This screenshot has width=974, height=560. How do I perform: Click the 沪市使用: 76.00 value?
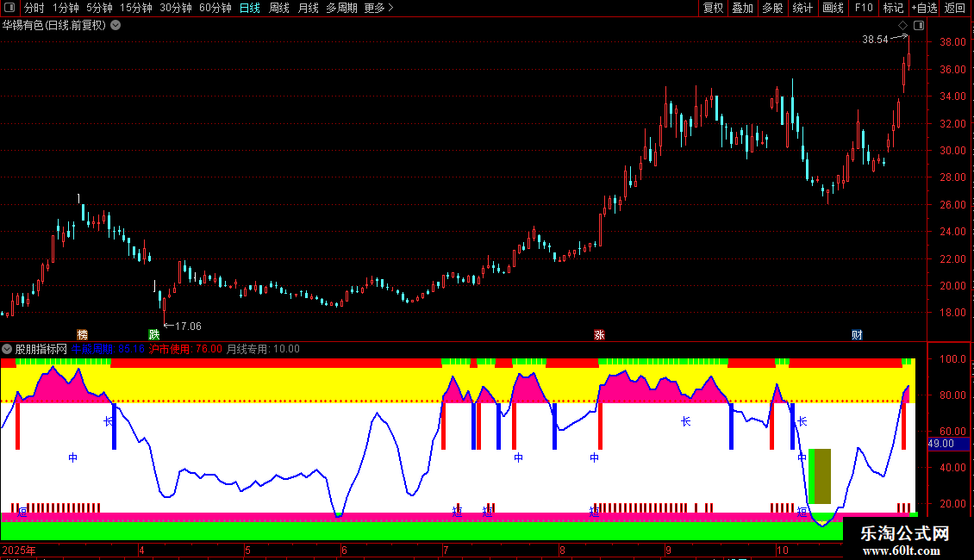(x=185, y=349)
